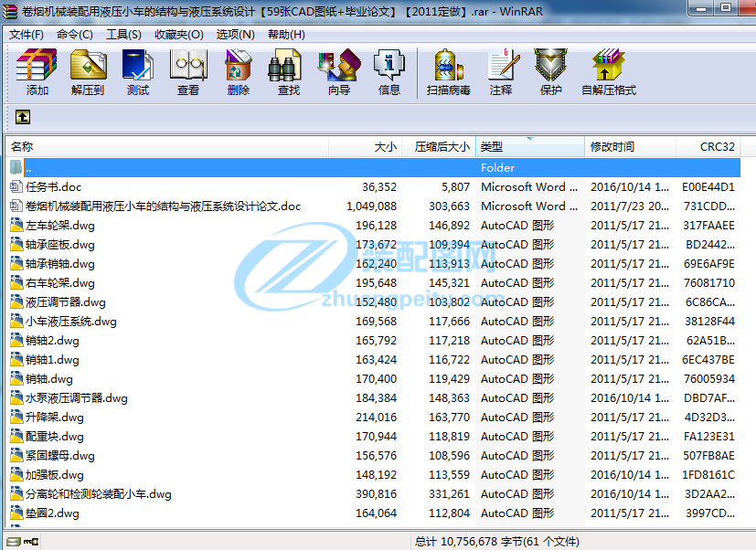
Task: Select file 销轴1.dwg
Action: [x=52, y=360]
